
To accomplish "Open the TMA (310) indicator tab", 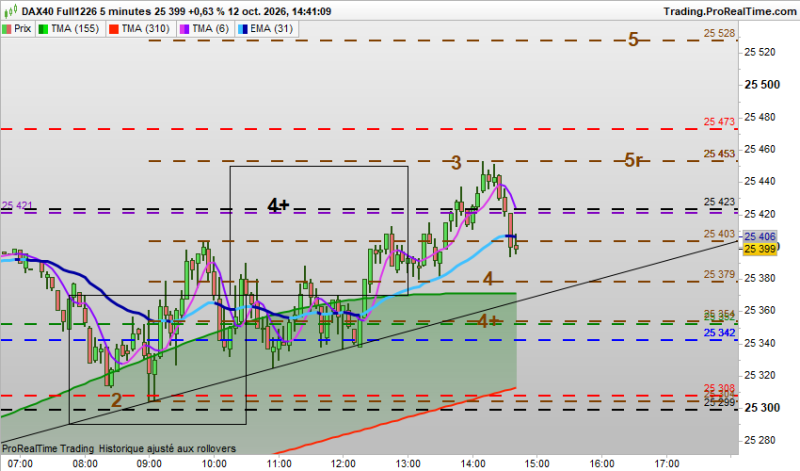I will coord(140,29).
